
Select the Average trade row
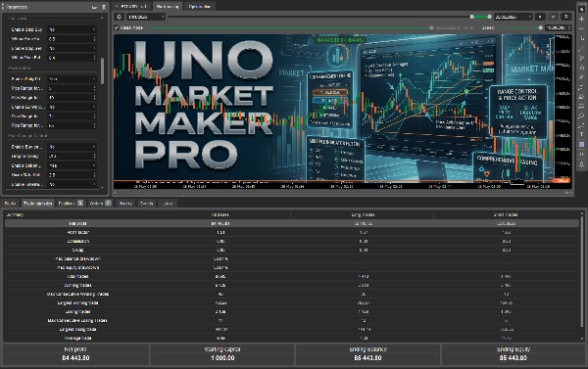(292, 338)
